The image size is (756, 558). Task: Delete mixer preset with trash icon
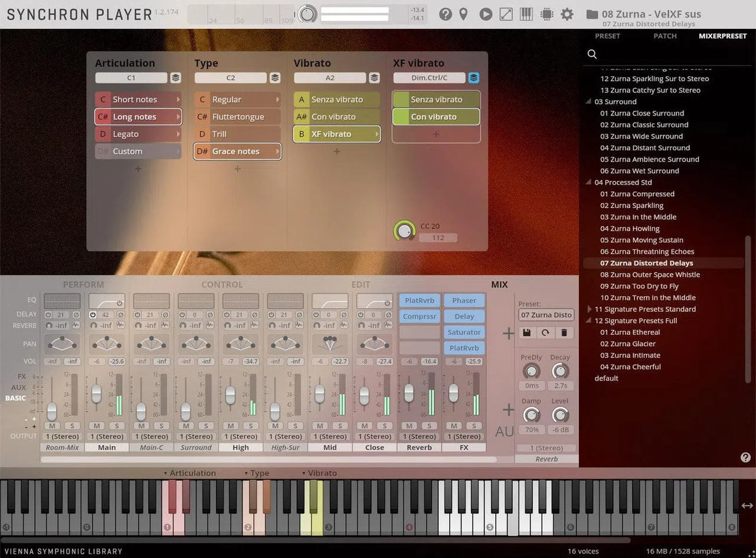564,332
